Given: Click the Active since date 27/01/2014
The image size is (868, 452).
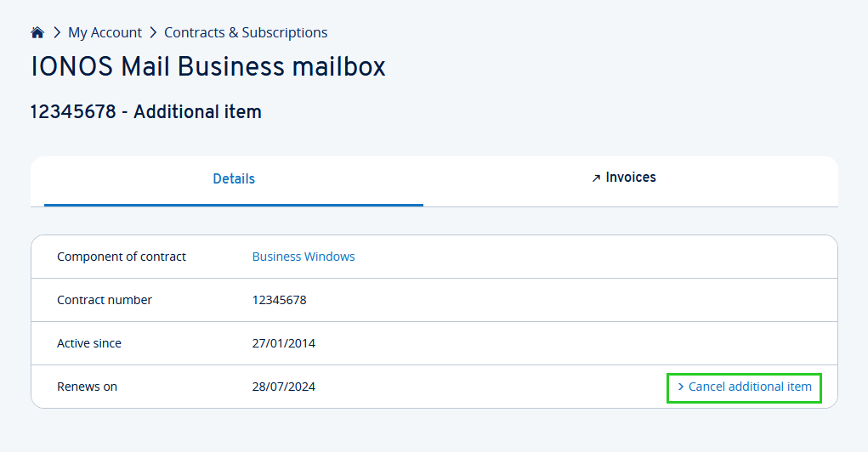Looking at the screenshot, I should (x=284, y=344).
